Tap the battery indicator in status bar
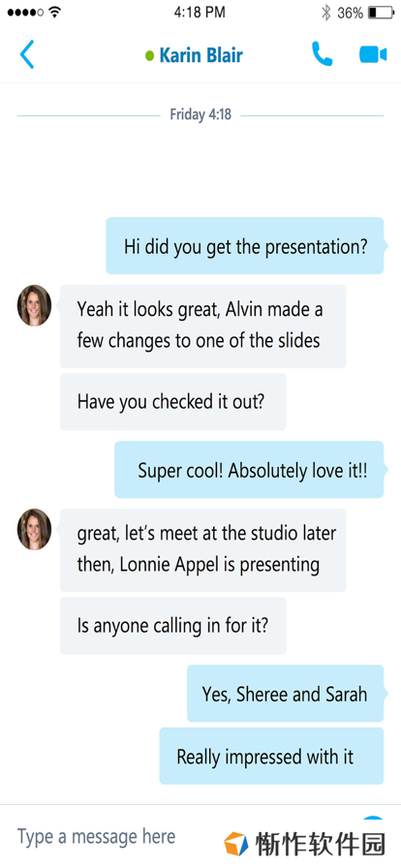 tap(381, 13)
